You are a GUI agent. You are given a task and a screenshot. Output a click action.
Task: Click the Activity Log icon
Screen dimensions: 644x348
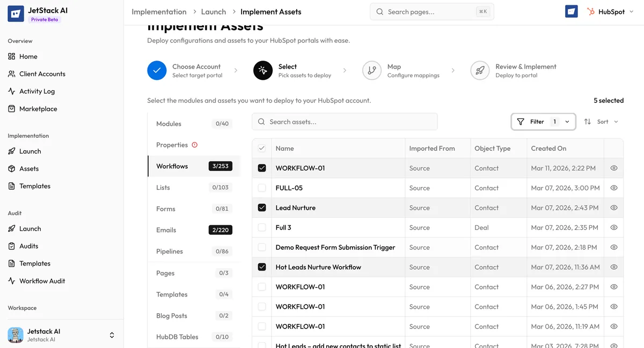coord(12,91)
